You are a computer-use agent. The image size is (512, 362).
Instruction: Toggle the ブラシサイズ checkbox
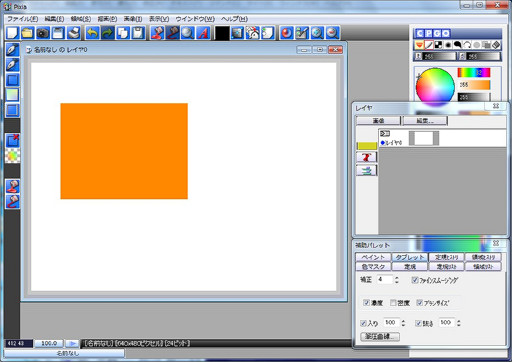coord(420,303)
